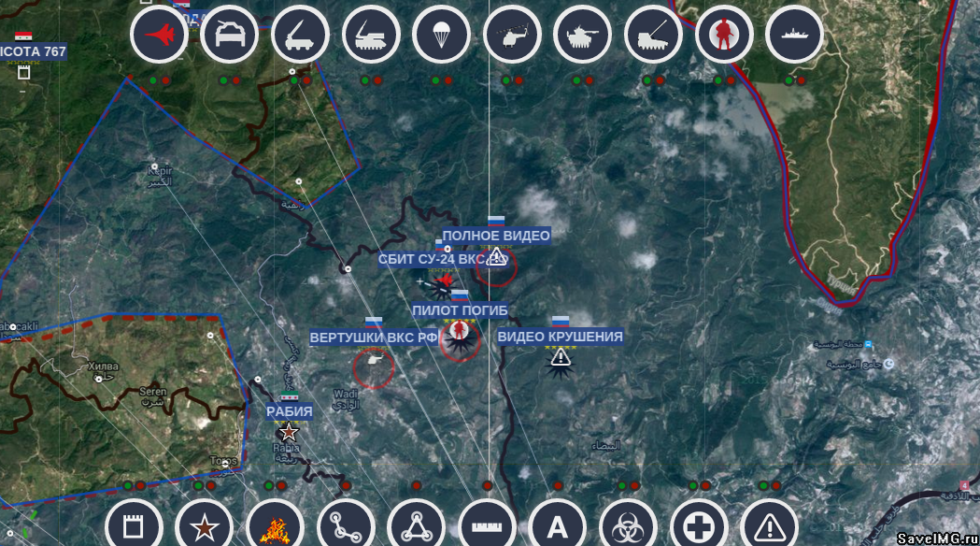Click the battle tank icon
The width and height of the screenshot is (980, 546).
582,36
